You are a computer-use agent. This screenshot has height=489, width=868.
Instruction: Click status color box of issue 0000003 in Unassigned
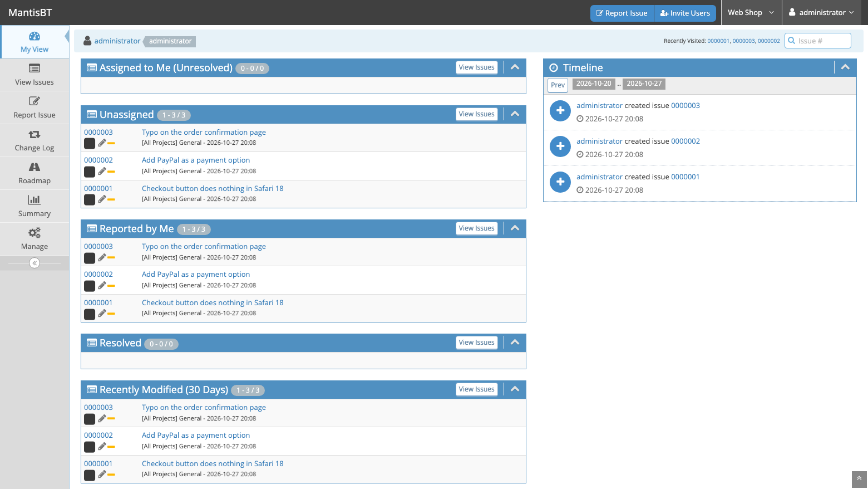90,144
